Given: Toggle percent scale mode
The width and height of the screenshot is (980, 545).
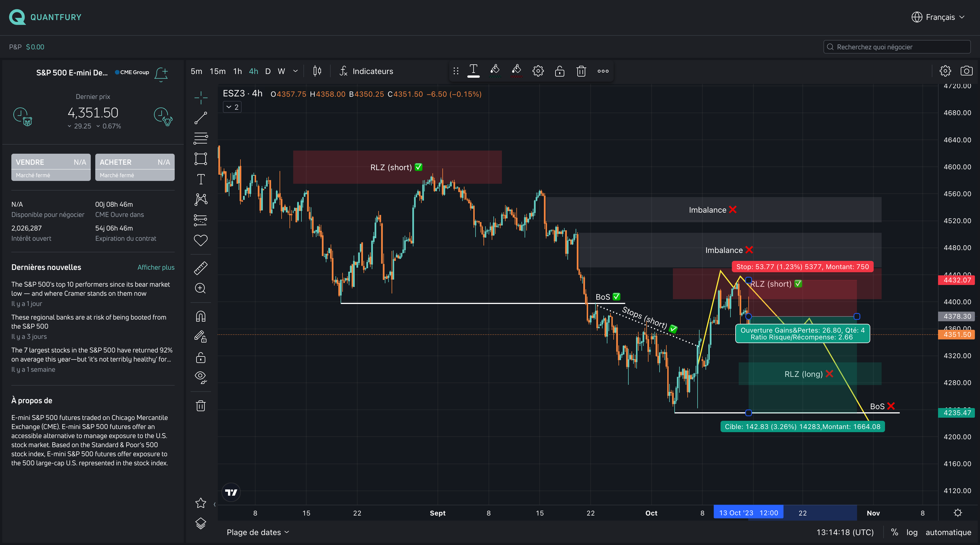Looking at the screenshot, I should 894,533.
